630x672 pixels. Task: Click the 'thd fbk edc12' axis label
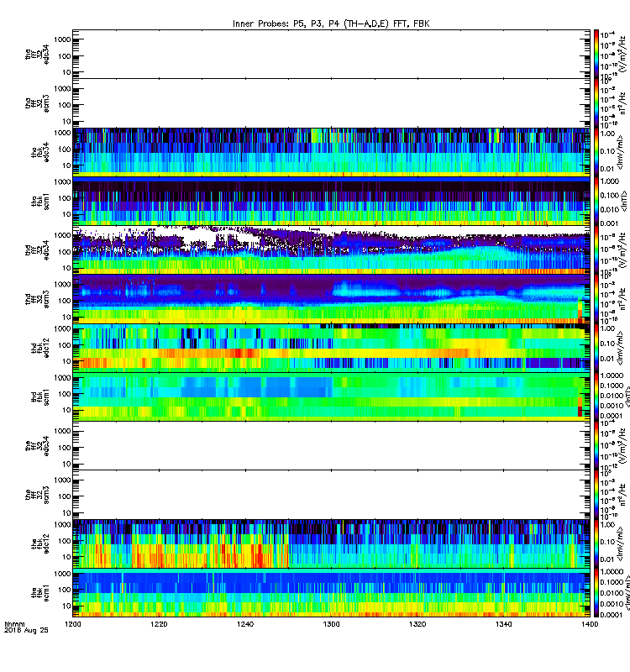pos(39,348)
